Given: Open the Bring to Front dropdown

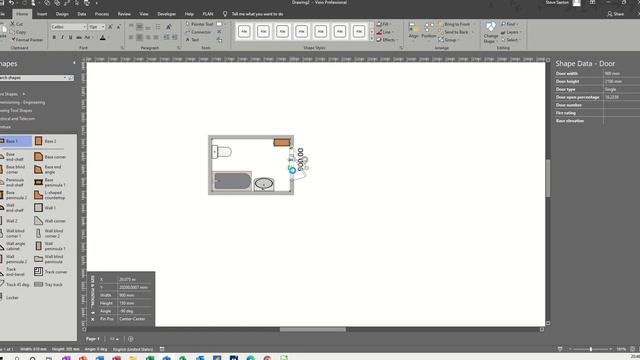Looking at the screenshot, I should click(457, 24).
